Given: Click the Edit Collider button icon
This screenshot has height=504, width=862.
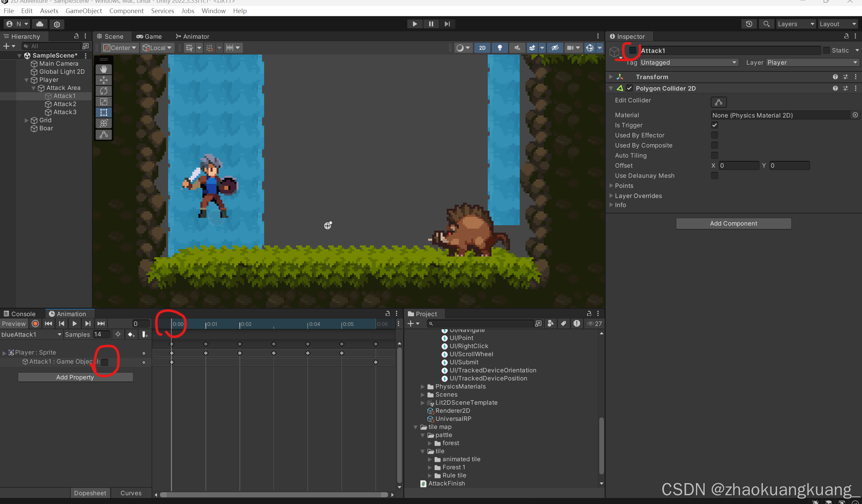Looking at the screenshot, I should (718, 102).
